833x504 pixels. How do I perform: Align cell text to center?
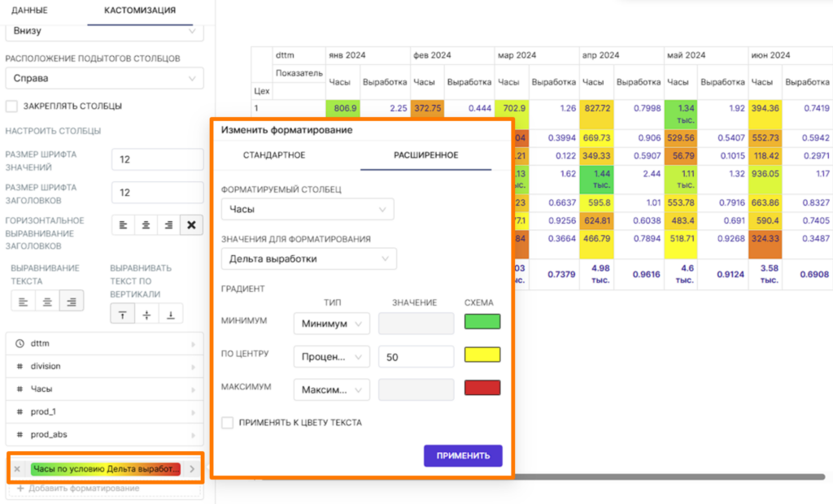pyautogui.click(x=47, y=302)
